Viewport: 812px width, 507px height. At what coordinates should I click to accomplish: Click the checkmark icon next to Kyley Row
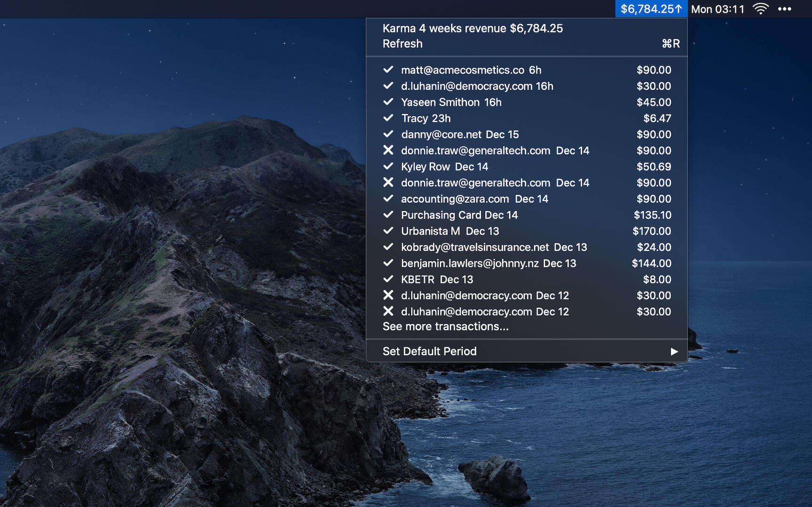click(388, 167)
